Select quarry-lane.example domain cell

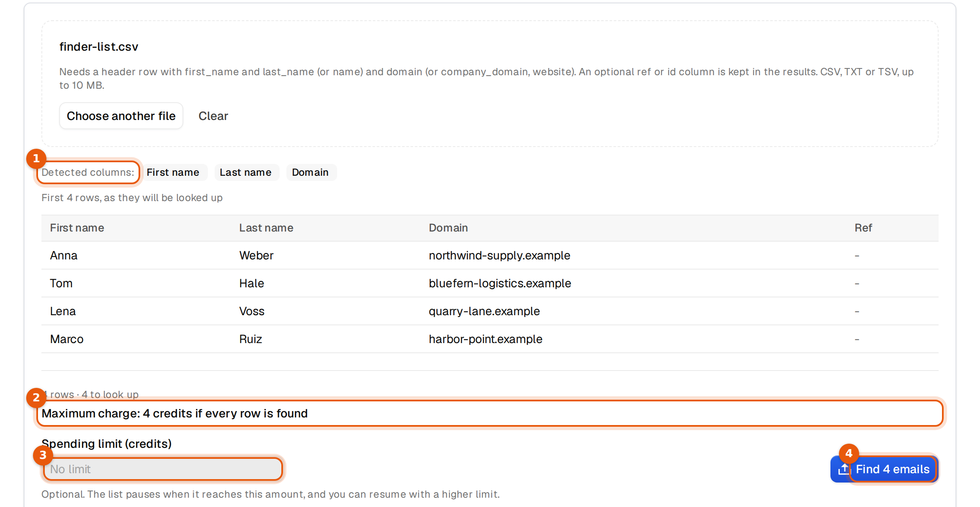click(484, 311)
